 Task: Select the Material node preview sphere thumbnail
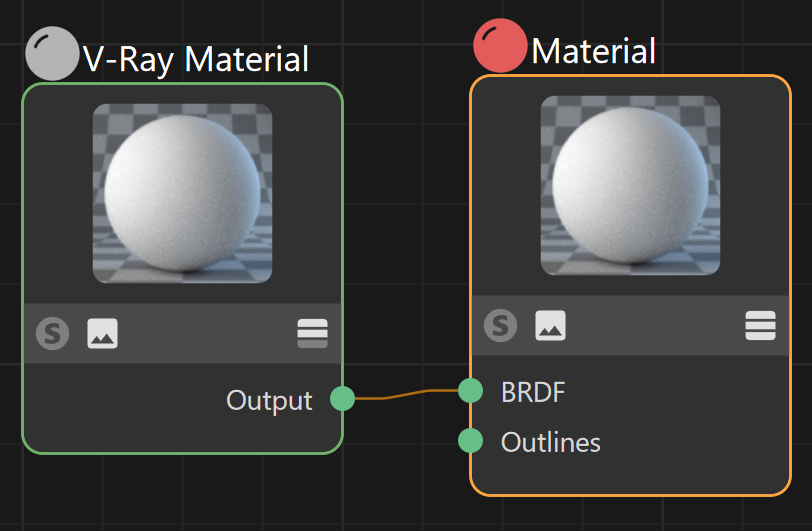tap(630, 185)
